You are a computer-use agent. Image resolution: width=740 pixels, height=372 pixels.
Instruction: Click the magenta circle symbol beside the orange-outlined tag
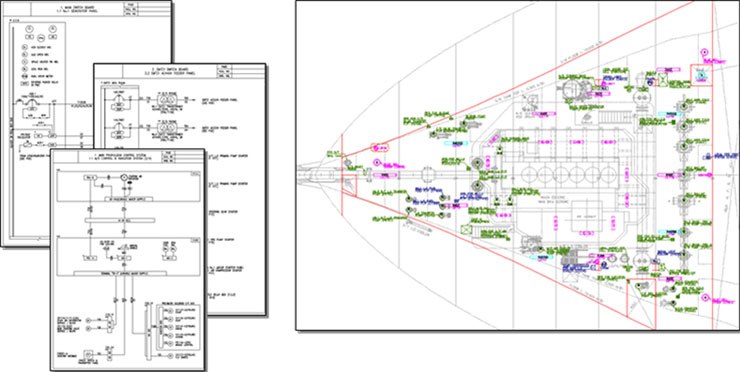point(377,163)
